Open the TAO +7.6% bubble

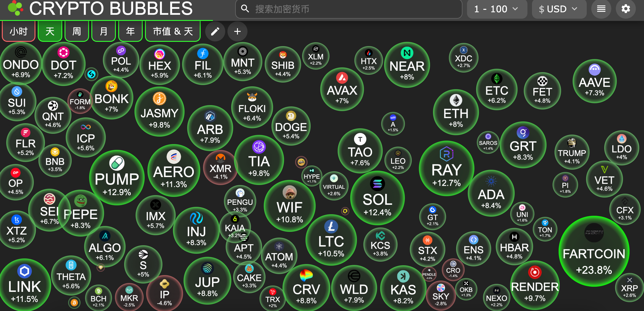[360, 151]
